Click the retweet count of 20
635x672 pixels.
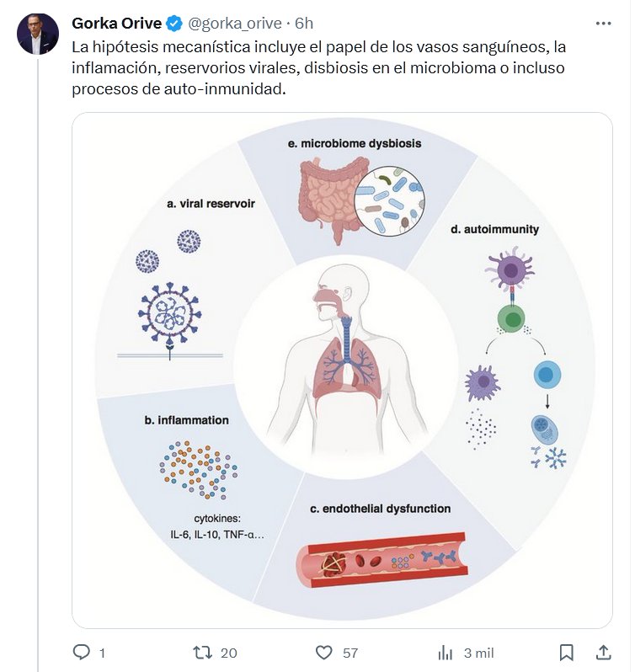[x=229, y=653]
